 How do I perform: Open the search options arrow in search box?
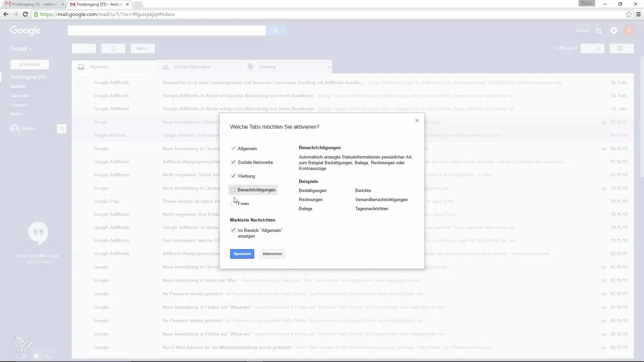tap(262, 31)
